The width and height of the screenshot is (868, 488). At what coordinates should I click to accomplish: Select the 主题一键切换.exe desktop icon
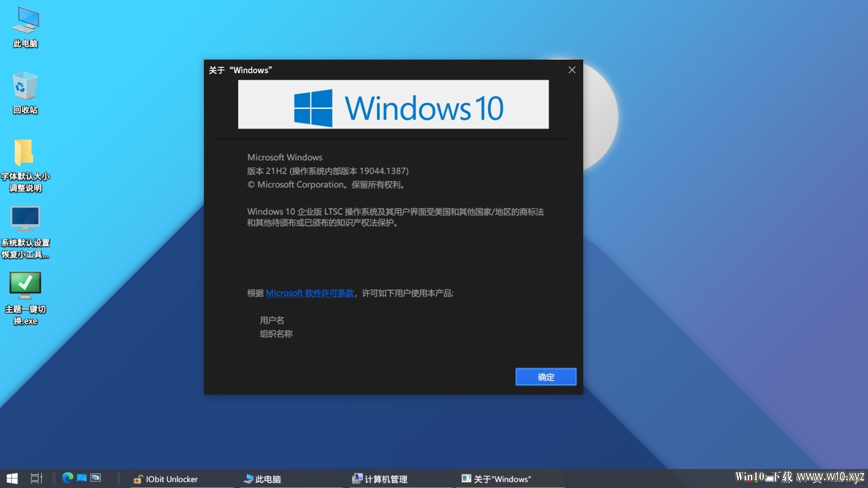coord(25,298)
